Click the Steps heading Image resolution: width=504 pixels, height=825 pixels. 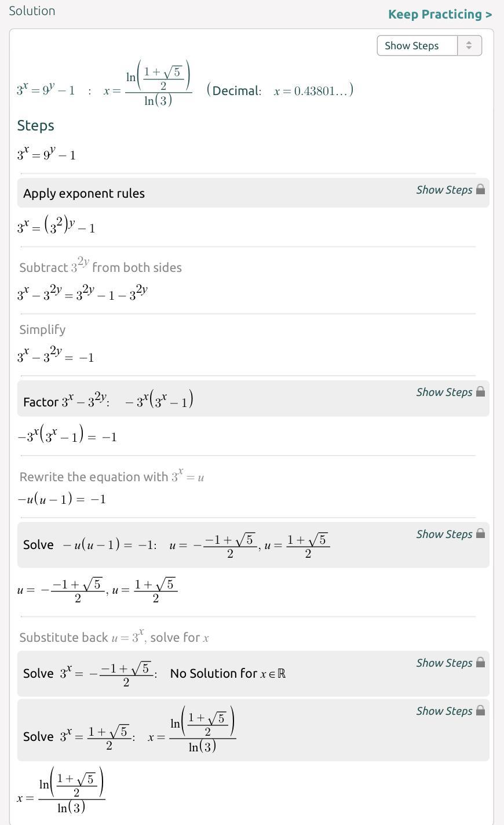(x=36, y=126)
